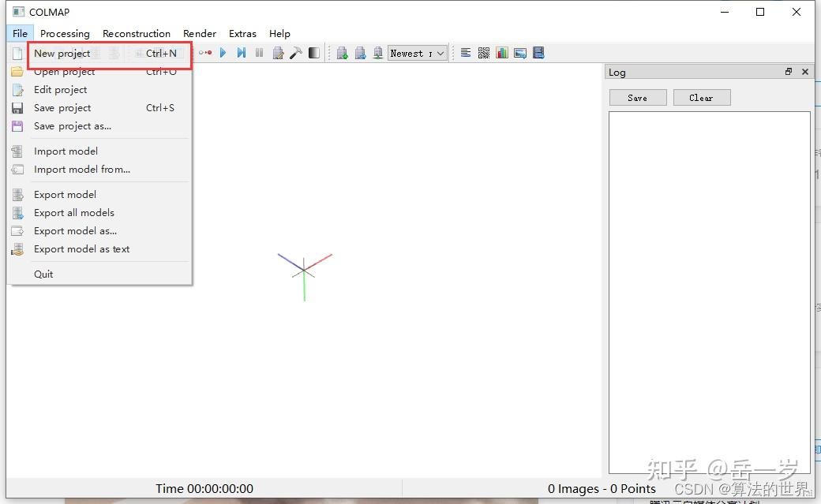Open model statistics bar chart icon
The width and height of the screenshot is (821, 504).
click(502, 53)
